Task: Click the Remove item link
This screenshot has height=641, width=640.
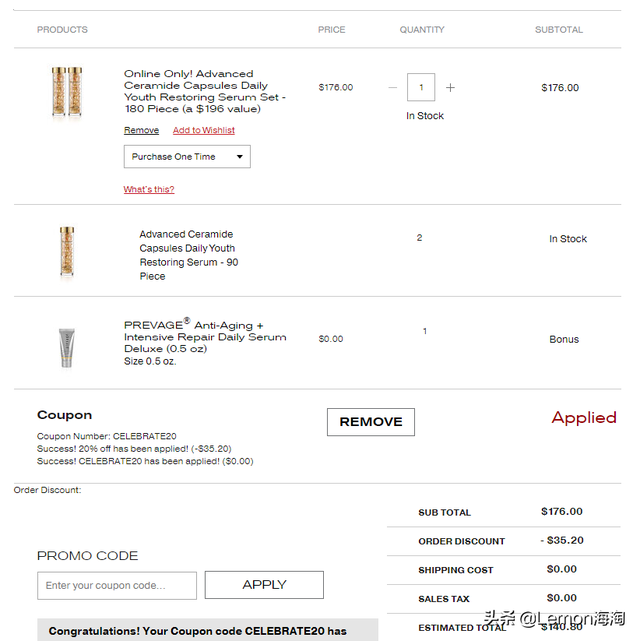Action: coord(141,131)
